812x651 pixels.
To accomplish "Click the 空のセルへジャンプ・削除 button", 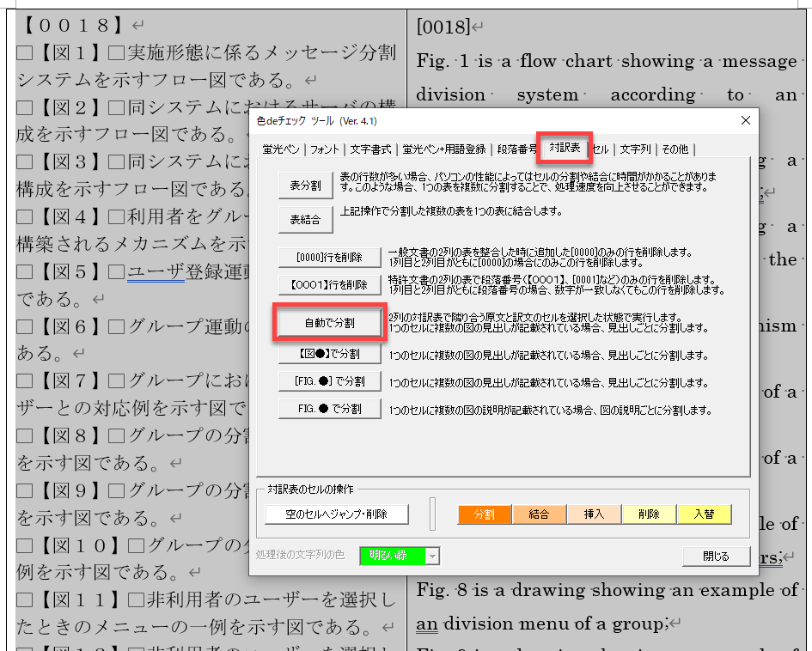I will point(336,514).
